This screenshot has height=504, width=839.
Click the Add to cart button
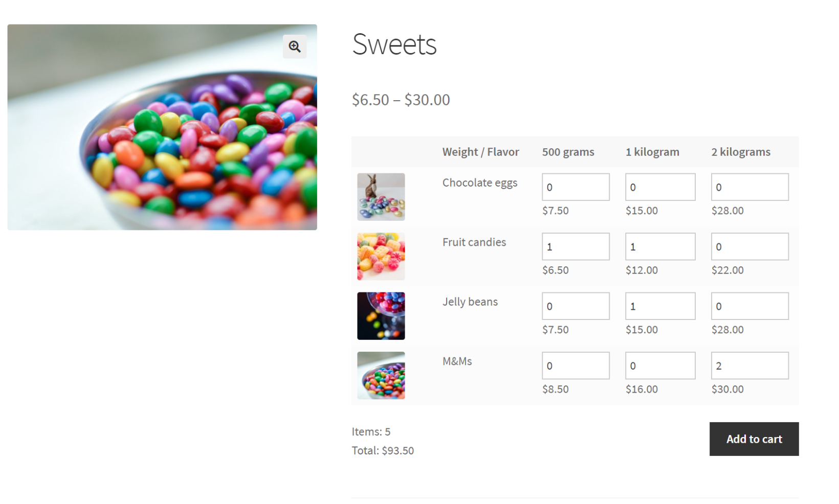pos(754,439)
